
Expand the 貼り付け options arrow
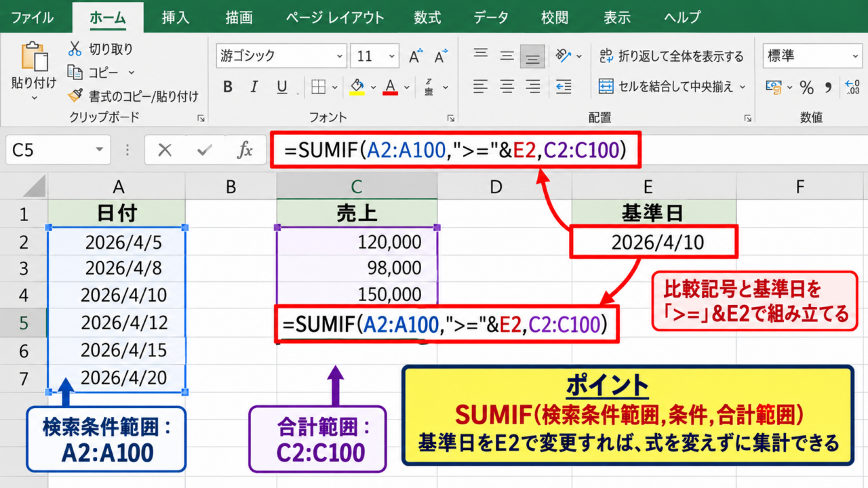click(x=34, y=98)
